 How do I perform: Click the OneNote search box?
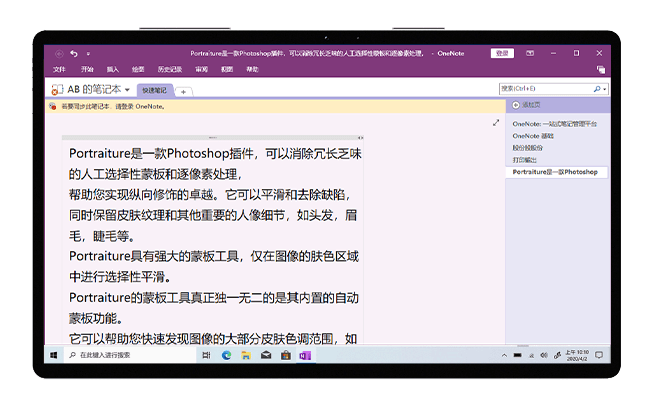click(x=541, y=89)
